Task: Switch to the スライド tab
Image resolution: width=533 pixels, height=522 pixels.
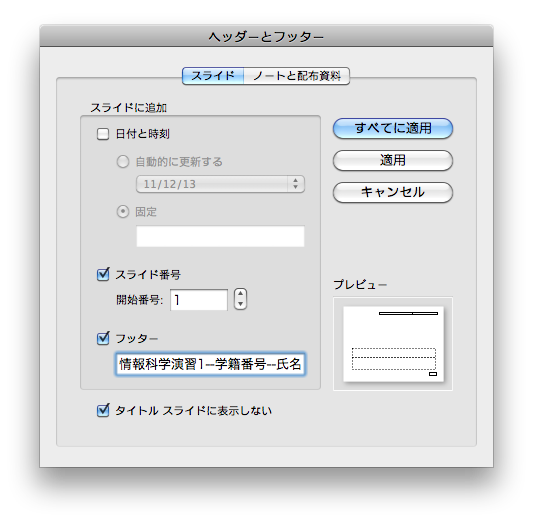Action: coord(213,76)
